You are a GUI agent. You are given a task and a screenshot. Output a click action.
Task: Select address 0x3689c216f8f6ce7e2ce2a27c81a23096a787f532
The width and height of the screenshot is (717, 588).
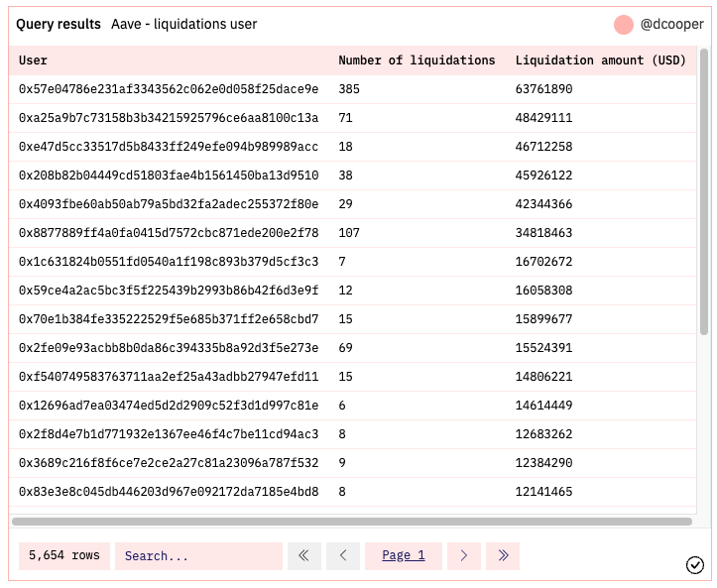coord(169,464)
